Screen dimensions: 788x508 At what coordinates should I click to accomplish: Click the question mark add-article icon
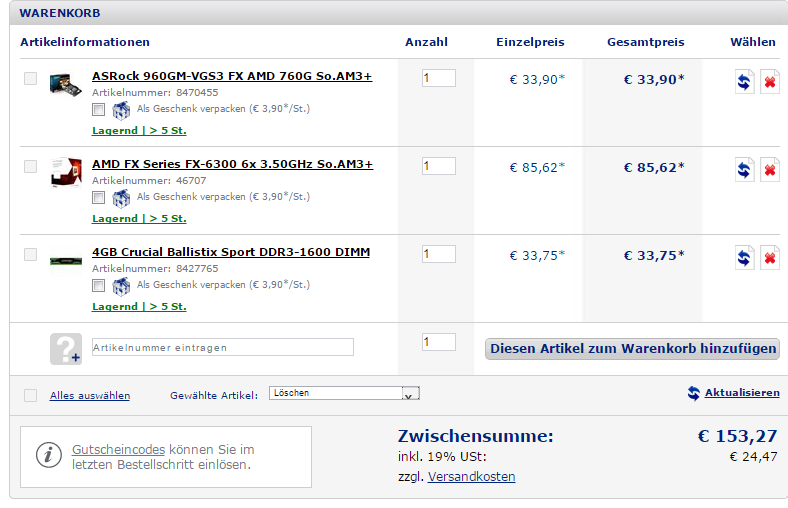65,348
